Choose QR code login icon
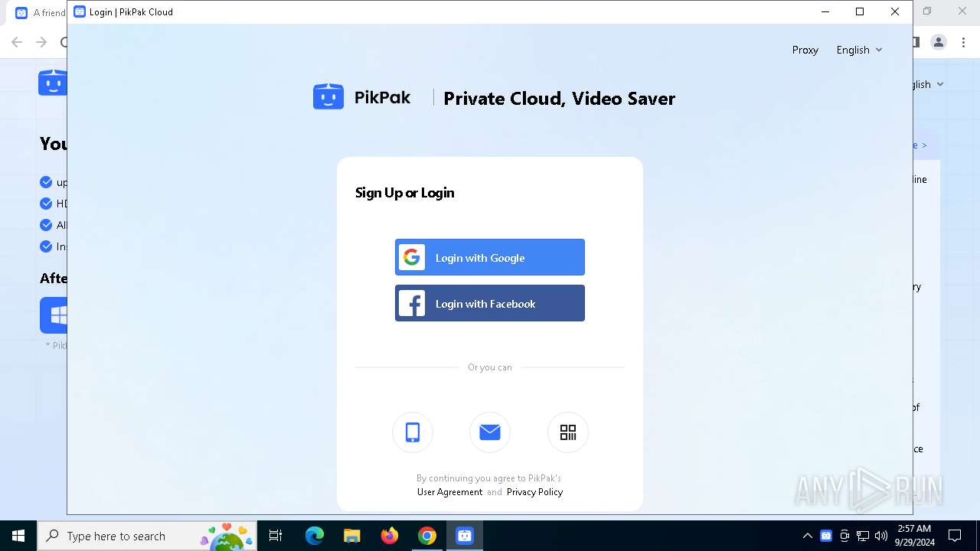This screenshot has height=551, width=980. pos(568,432)
